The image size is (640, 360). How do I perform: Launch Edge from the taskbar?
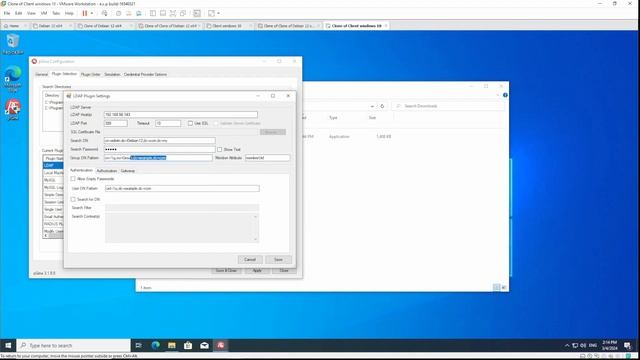[156, 345]
